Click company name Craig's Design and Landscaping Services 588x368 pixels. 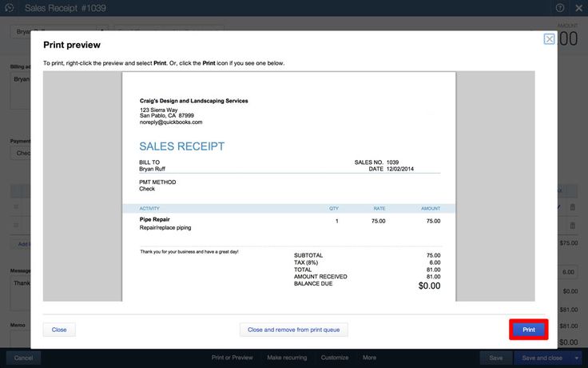coord(194,101)
